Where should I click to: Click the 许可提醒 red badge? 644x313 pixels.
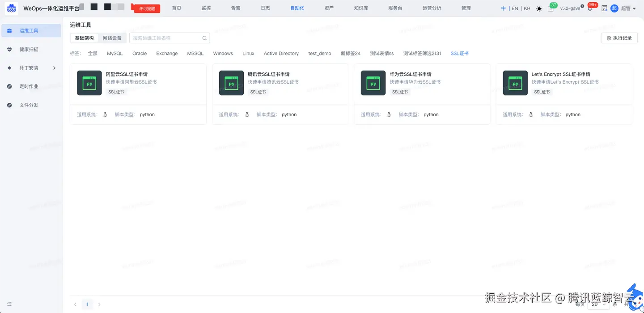point(147,8)
